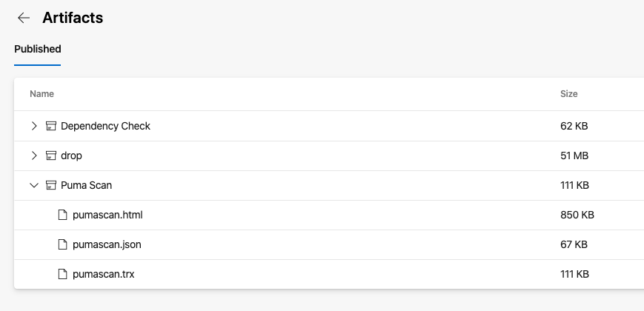Click the drop artifact package icon
The image size is (644, 311).
51,155
